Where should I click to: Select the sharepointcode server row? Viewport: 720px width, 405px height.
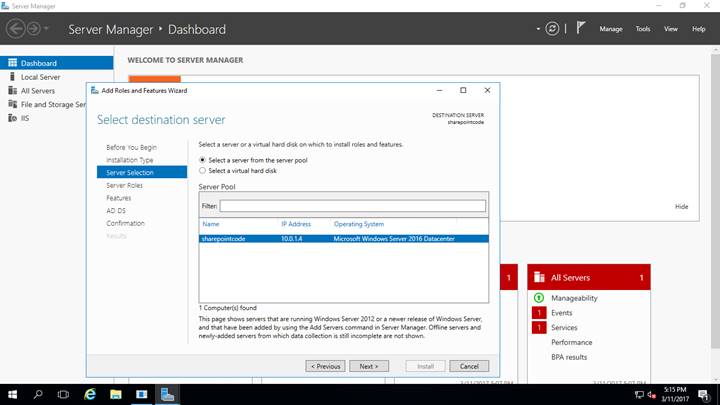(343, 239)
